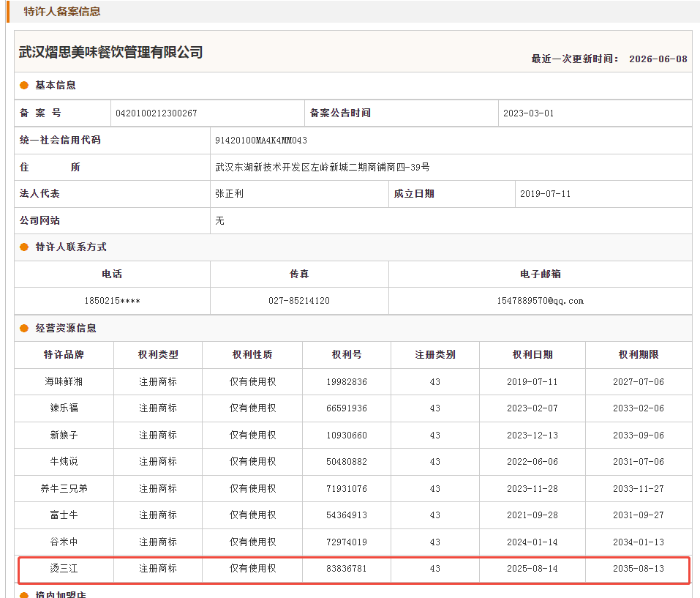
Task: Select brand cell 烫三江
Action: click(64, 569)
